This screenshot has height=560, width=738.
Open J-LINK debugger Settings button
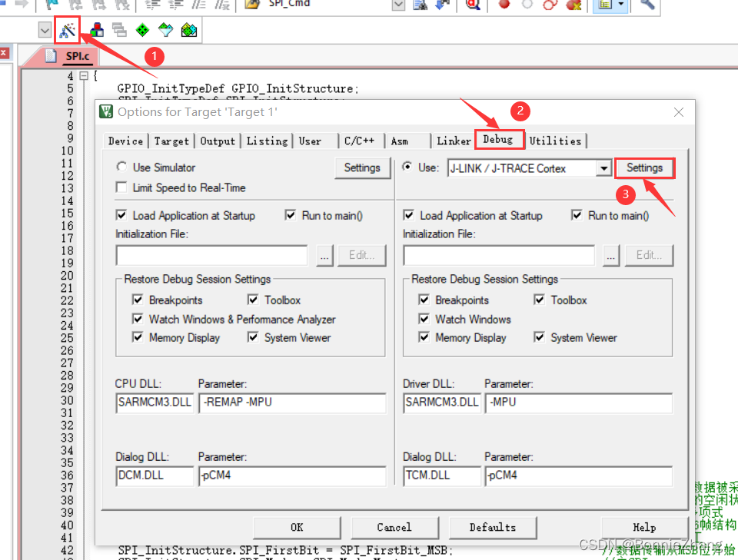[x=644, y=168]
